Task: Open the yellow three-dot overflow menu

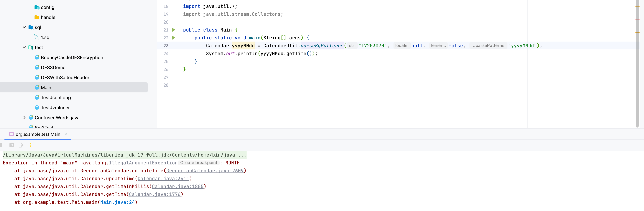Action: coord(30,145)
